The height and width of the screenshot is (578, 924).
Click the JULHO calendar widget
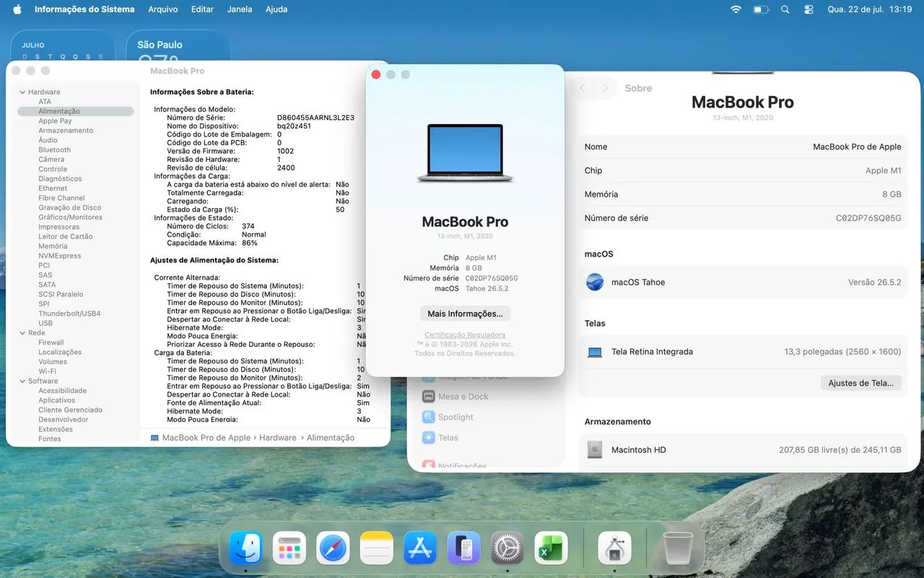63,47
